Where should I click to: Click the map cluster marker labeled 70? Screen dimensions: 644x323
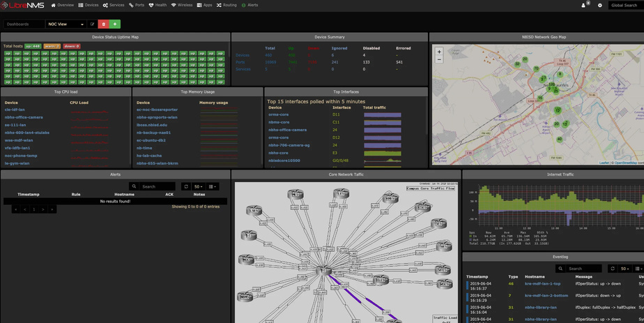point(536,68)
